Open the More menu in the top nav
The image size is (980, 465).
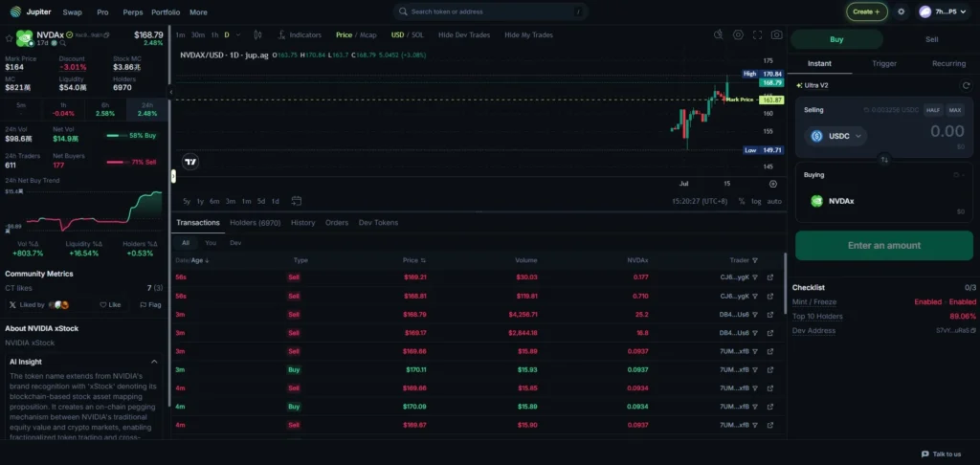(x=198, y=11)
